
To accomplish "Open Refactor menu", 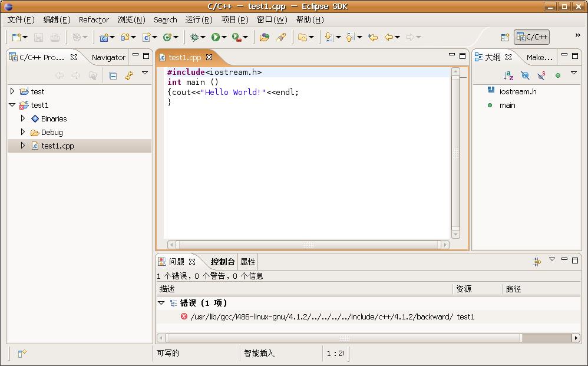I will [94, 20].
